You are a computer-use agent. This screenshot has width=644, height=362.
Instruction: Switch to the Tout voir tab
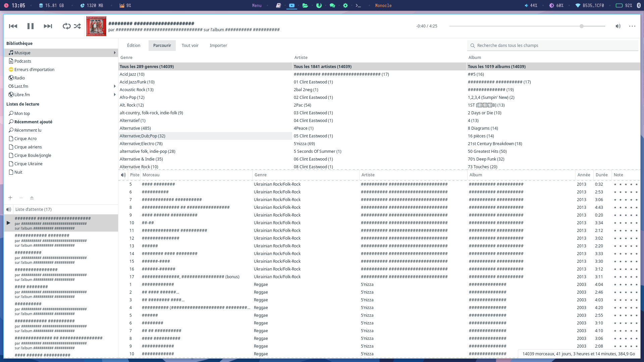click(190, 46)
